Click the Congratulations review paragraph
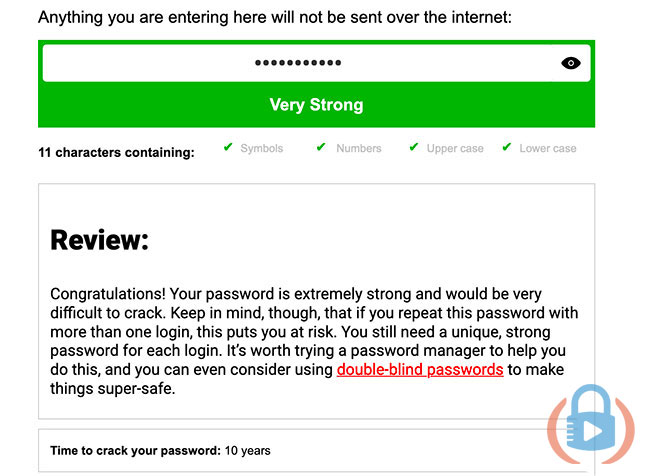Screen dimensions: 650x476 (314, 341)
